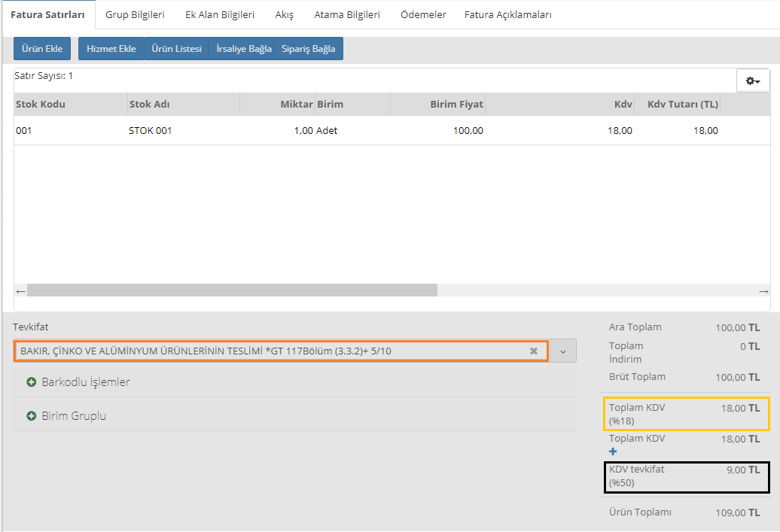The image size is (780, 532).
Task: Open the Ek Alan Bilgileri tab
Action: point(220,14)
